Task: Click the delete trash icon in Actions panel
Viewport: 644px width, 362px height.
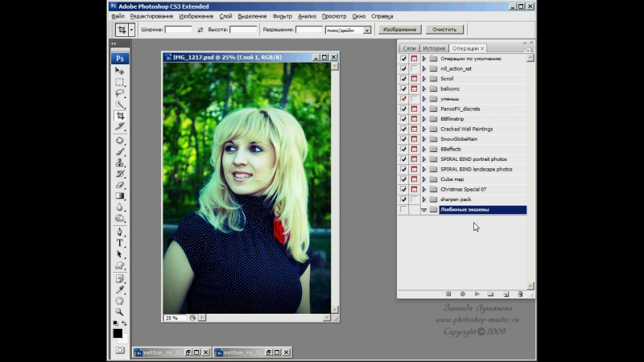Action: tap(520, 294)
